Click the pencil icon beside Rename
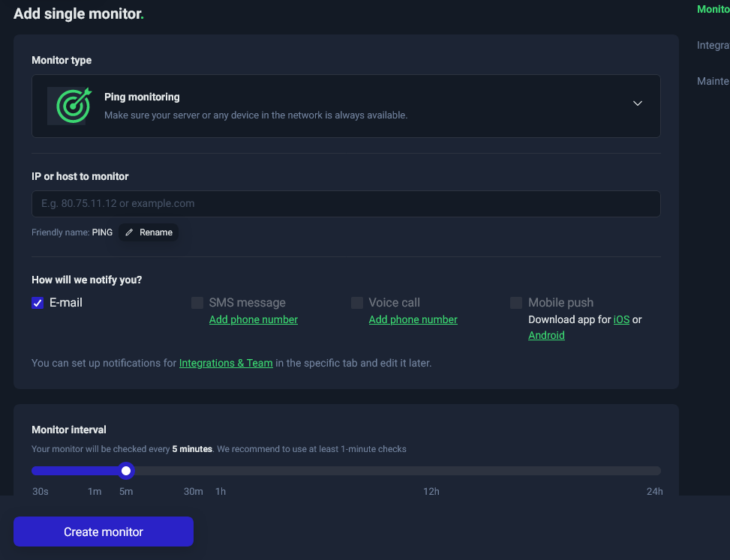Viewport: 730px width, 560px height. click(129, 232)
